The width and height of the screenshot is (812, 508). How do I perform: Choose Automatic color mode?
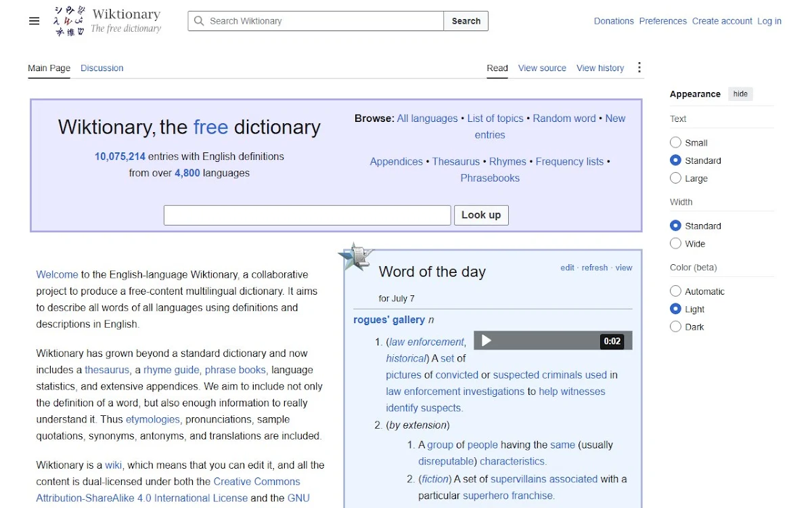(675, 291)
